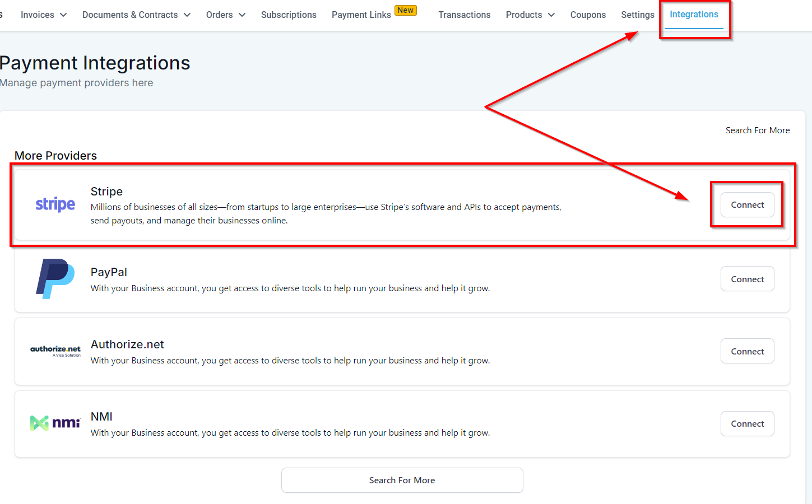Image resolution: width=812 pixels, height=504 pixels.
Task: Click the Authorize.net provider title text
Action: tap(127, 344)
